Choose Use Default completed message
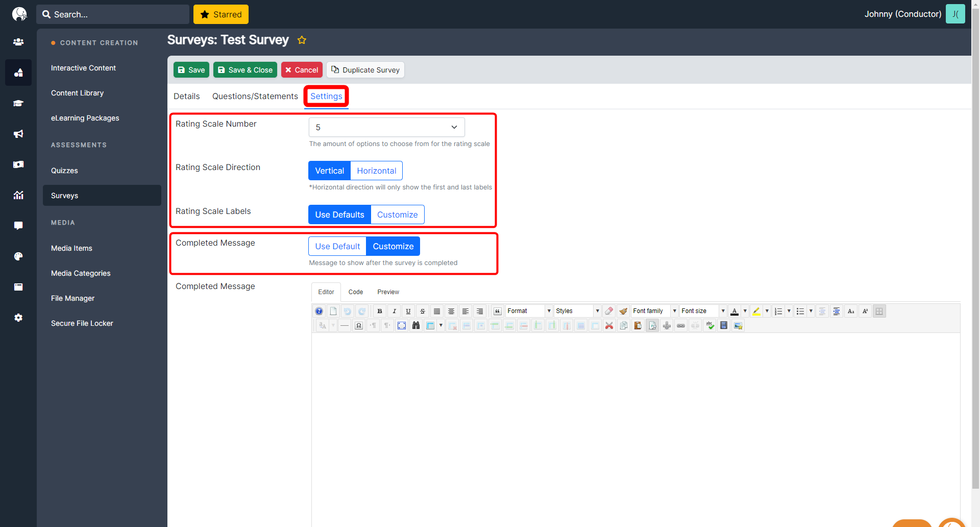The width and height of the screenshot is (980, 527). 337,246
